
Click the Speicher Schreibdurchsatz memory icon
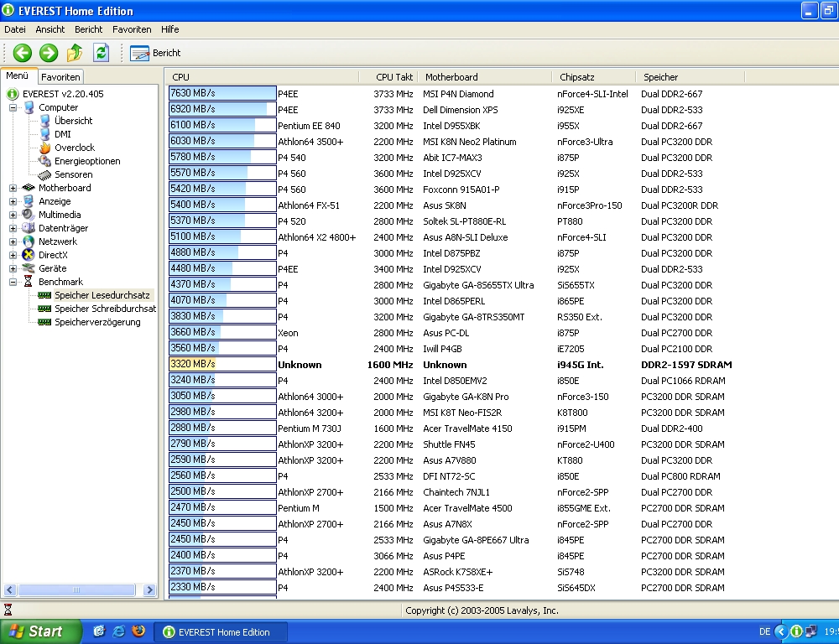(45, 309)
